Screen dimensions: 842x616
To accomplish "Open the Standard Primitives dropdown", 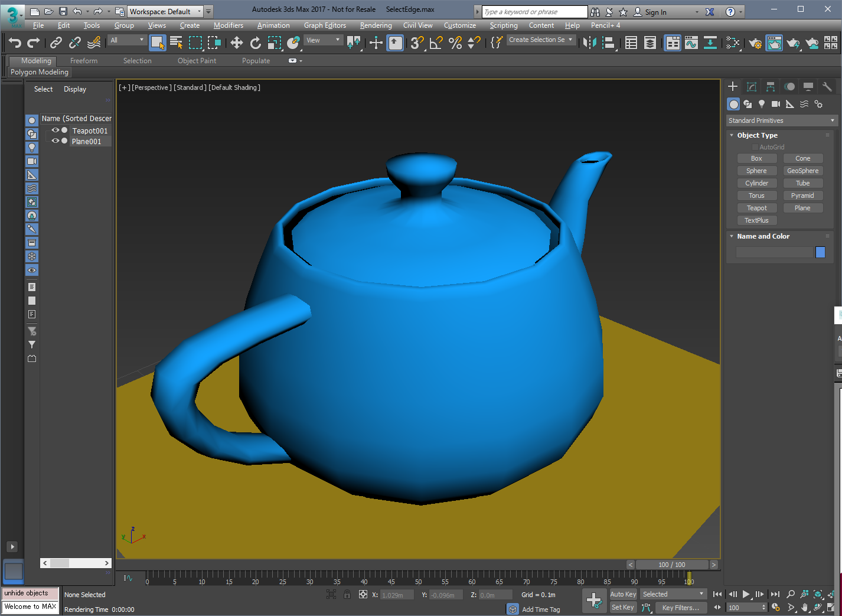I will [x=781, y=120].
